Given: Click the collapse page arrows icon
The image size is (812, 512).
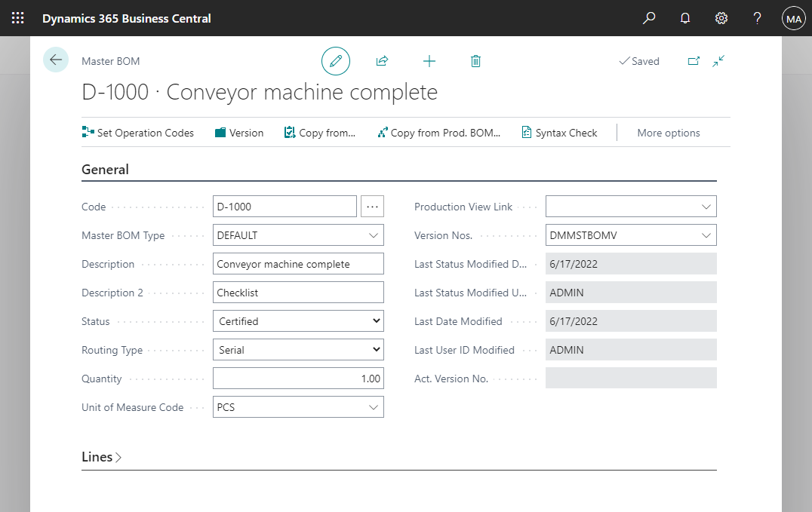Looking at the screenshot, I should (x=718, y=61).
